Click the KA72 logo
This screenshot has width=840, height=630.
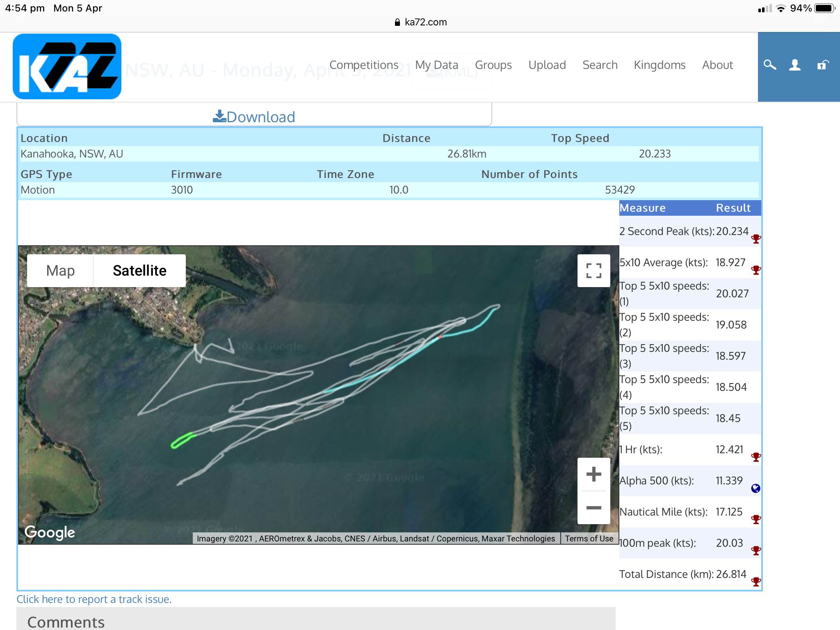click(x=67, y=66)
